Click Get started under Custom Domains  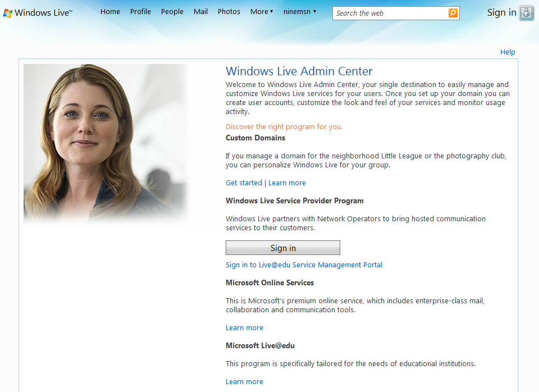coord(244,183)
